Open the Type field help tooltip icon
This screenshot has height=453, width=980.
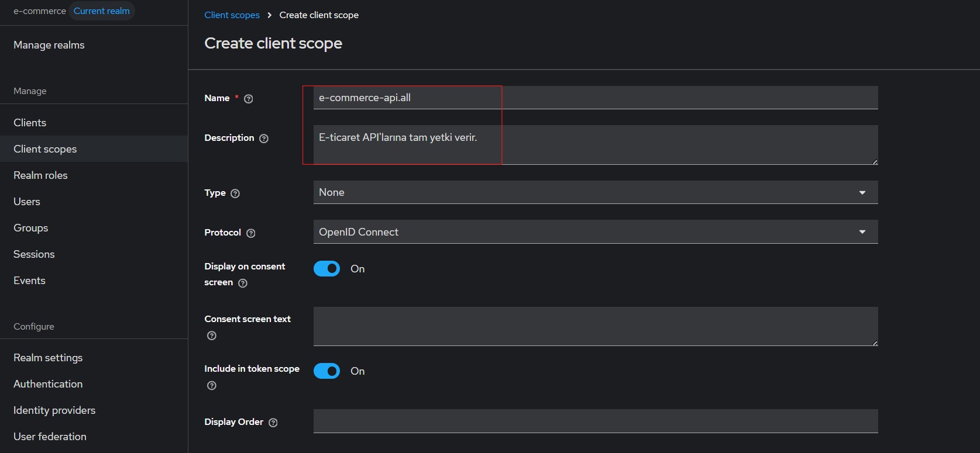click(235, 193)
